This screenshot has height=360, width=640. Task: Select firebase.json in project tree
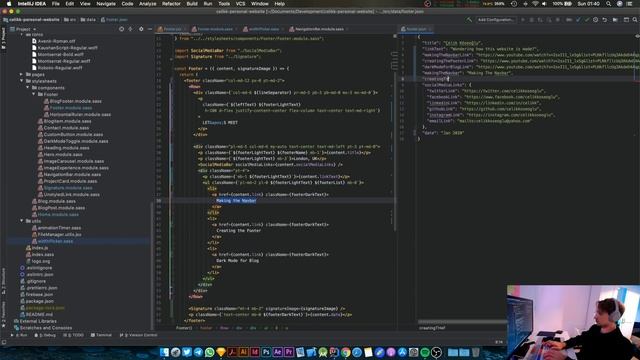[40, 294]
